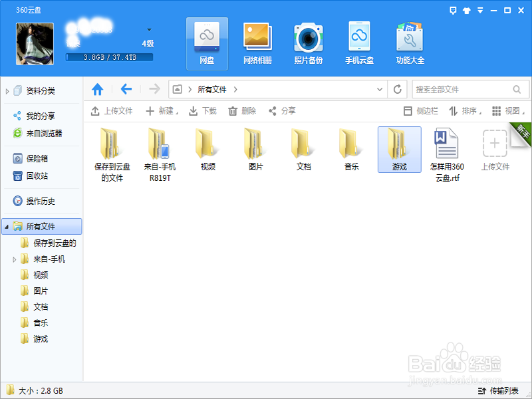Image resolution: width=532 pixels, height=399 pixels.
Task: Click the 4级 level label
Action: pos(148,43)
